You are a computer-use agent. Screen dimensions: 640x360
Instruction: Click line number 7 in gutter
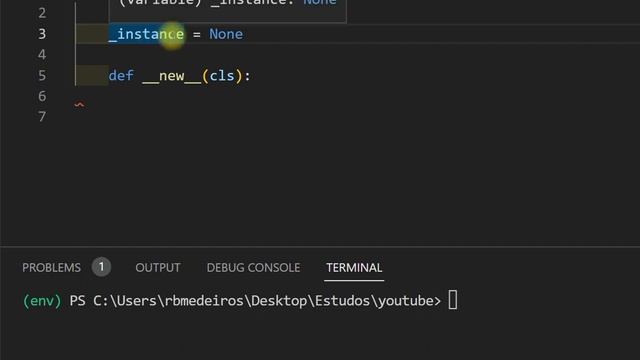coord(42,117)
